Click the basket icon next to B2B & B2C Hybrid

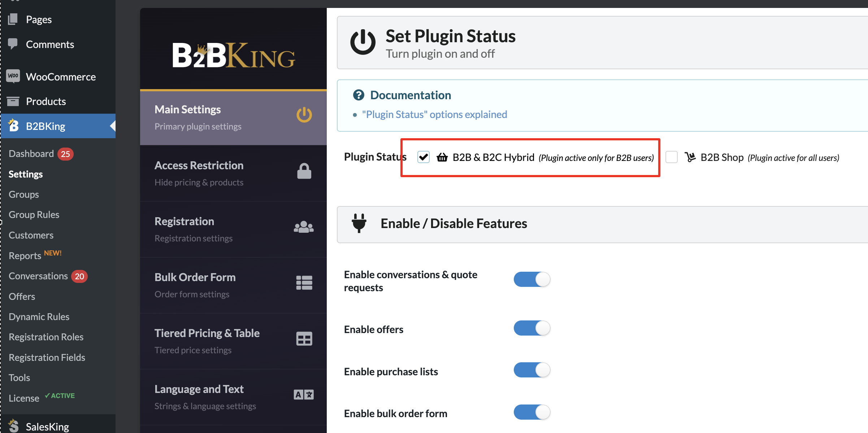(442, 157)
